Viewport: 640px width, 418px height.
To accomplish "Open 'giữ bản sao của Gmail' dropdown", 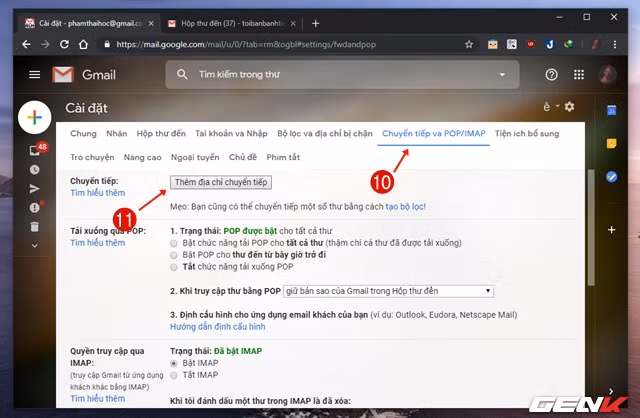I will (x=387, y=291).
